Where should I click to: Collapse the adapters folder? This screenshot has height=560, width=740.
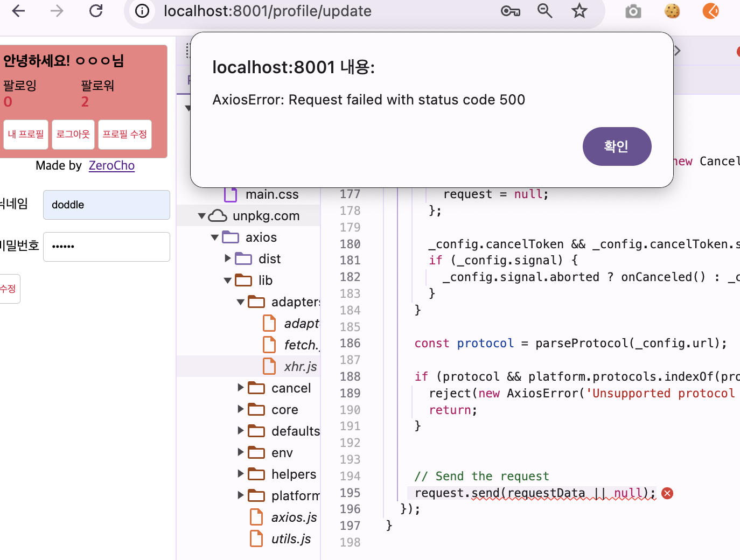click(x=240, y=302)
